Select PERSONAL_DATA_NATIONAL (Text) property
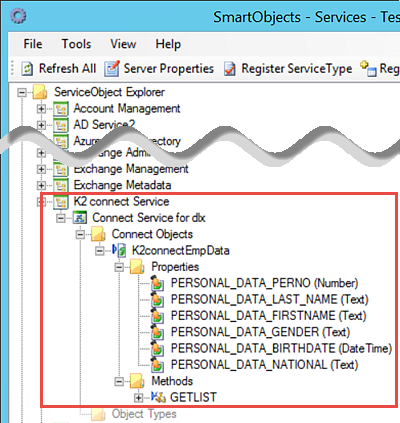Screen dimensions: 400x423 [264, 365]
